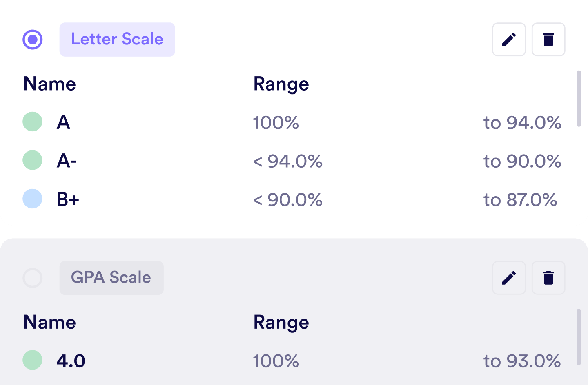
Task: Click the 4.0 entry under GPA Scale
Action: (x=71, y=361)
